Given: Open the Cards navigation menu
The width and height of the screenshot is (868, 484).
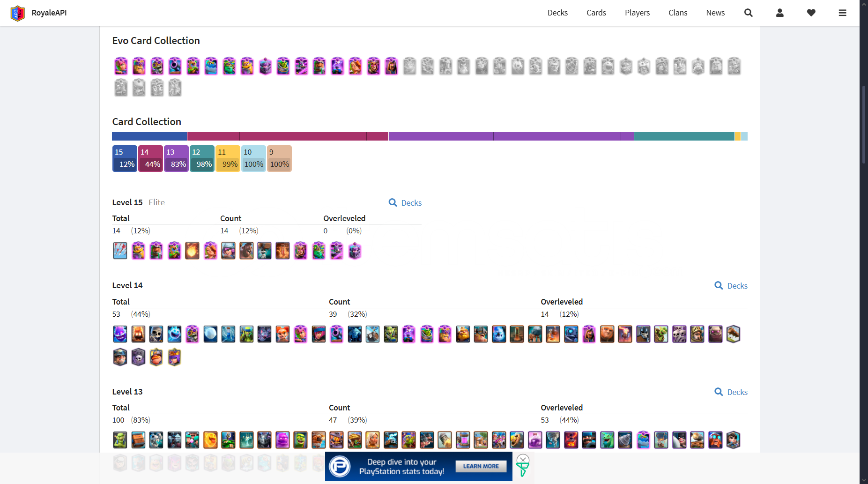Looking at the screenshot, I should click(x=596, y=13).
